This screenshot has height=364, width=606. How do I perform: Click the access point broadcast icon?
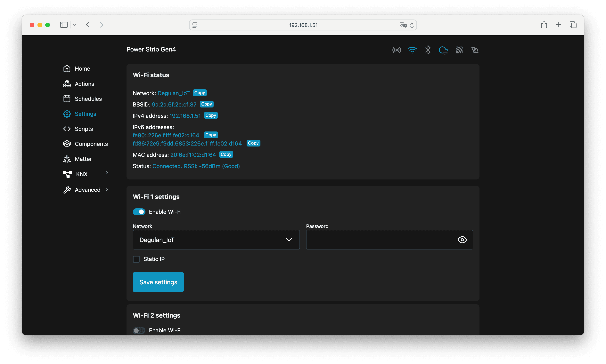pyautogui.click(x=396, y=50)
